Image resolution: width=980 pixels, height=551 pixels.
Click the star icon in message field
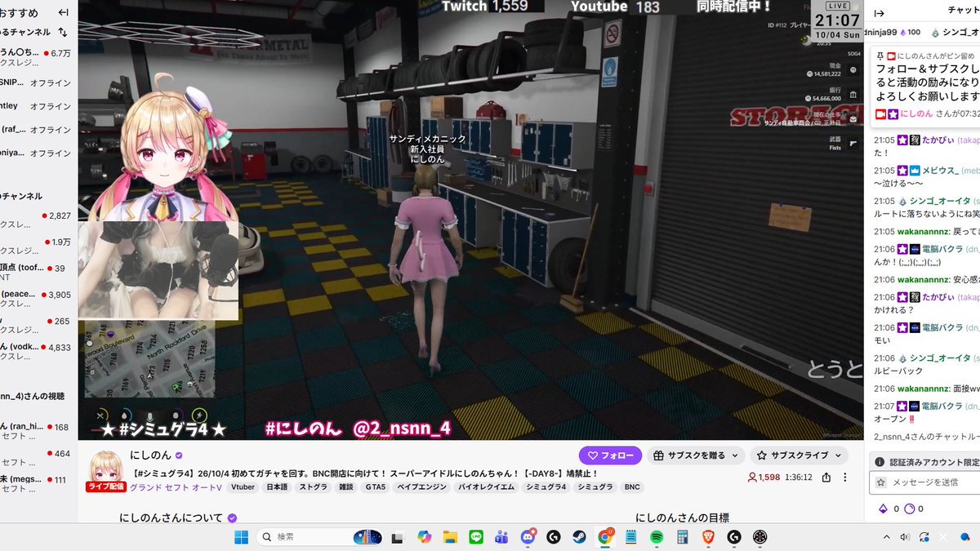[881, 482]
